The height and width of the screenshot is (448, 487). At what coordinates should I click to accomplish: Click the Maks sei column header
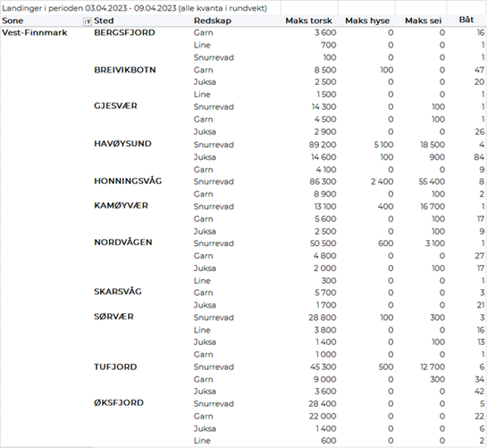pos(425,20)
